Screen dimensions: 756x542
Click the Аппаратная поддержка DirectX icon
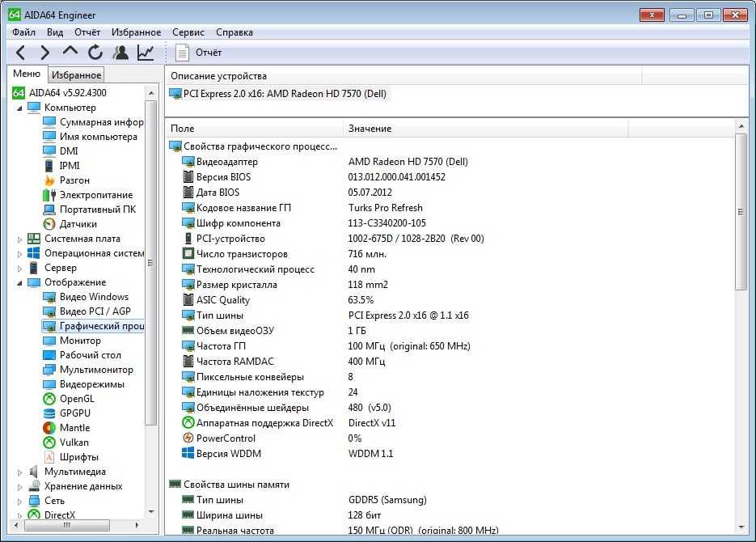click(x=188, y=422)
